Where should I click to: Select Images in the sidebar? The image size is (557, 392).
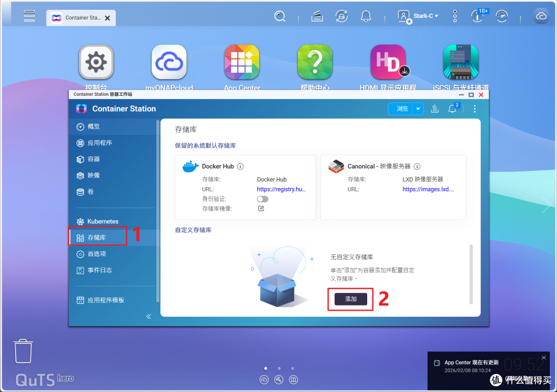point(112,175)
